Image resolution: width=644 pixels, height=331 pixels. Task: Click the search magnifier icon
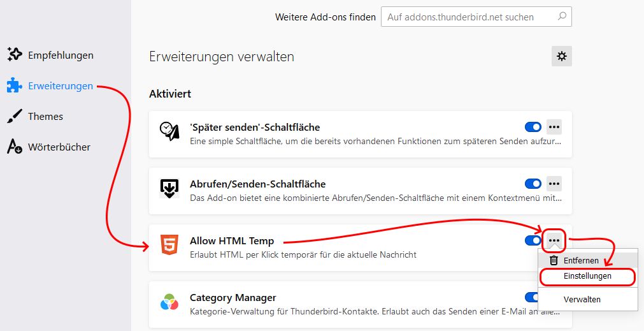click(562, 17)
